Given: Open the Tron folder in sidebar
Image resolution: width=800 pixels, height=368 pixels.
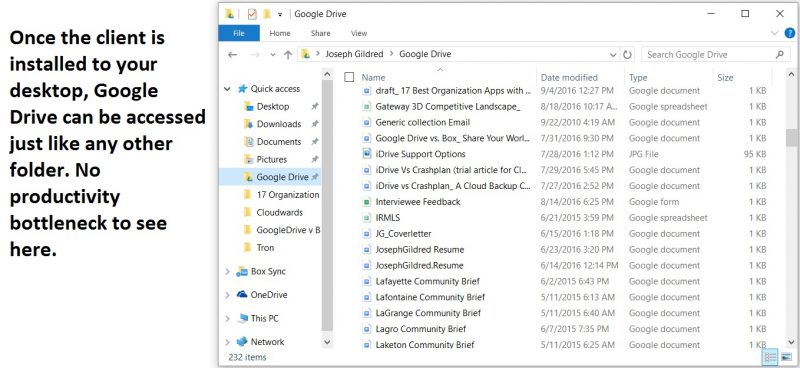Looking at the screenshot, I should coord(265,248).
